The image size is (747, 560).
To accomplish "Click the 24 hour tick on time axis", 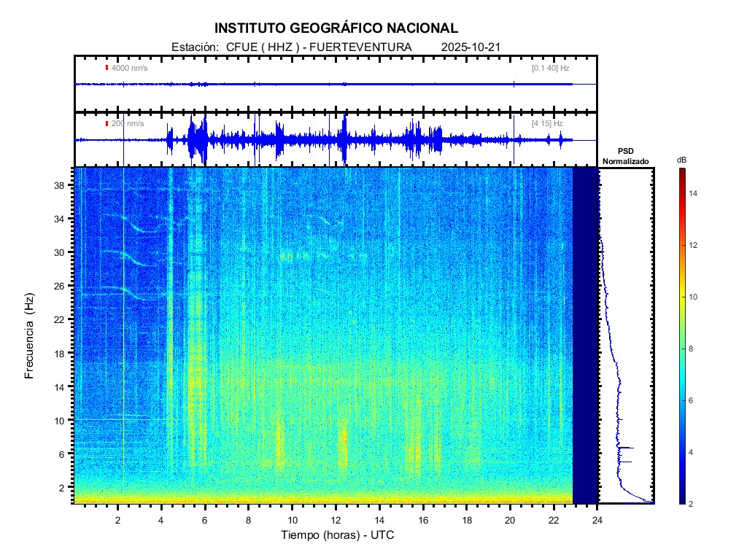I will point(597,521).
